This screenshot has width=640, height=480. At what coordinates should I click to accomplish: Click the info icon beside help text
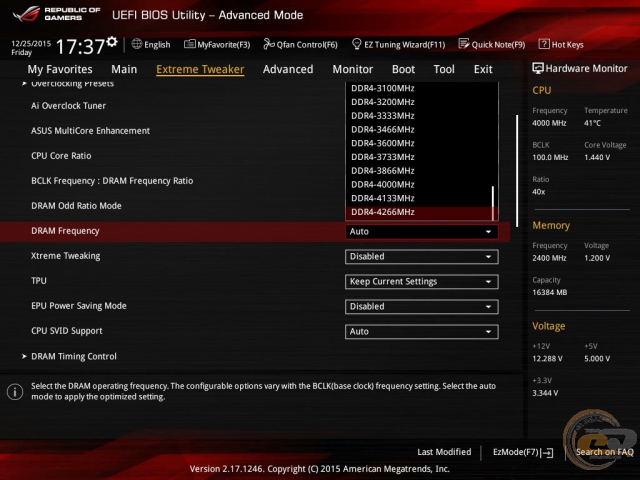pyautogui.click(x=15, y=392)
